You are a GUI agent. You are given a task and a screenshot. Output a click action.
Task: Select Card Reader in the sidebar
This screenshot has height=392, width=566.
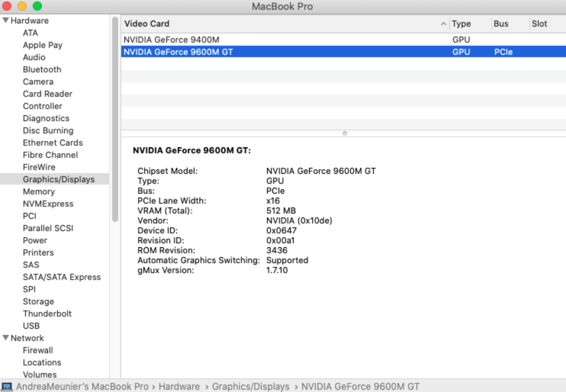[x=47, y=94]
